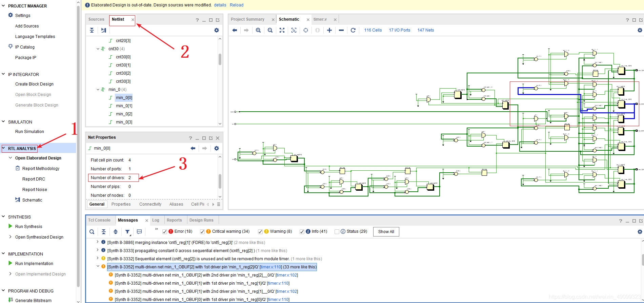This screenshot has width=644, height=303.
Task: Click Run Synthesis play icon
Action: [x=10, y=226]
